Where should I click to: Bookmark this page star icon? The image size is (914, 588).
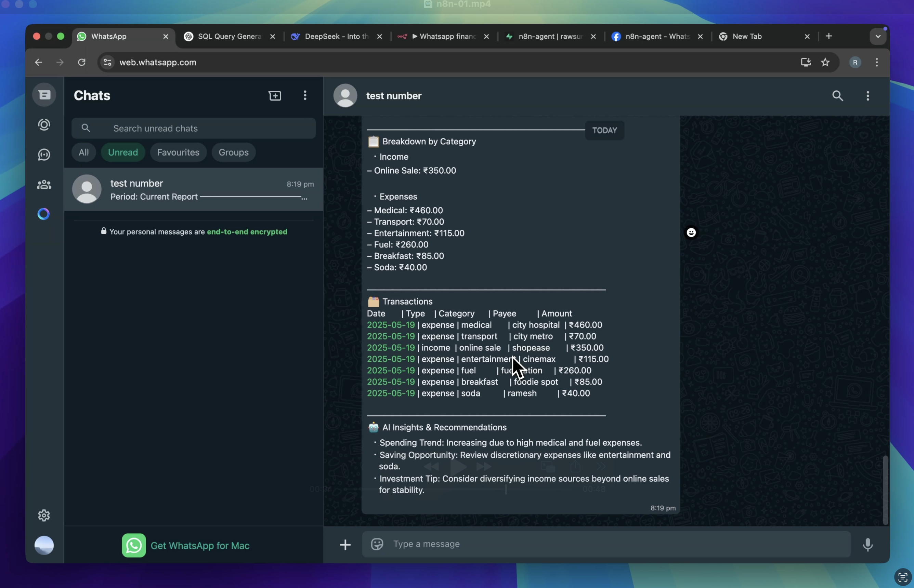click(825, 62)
